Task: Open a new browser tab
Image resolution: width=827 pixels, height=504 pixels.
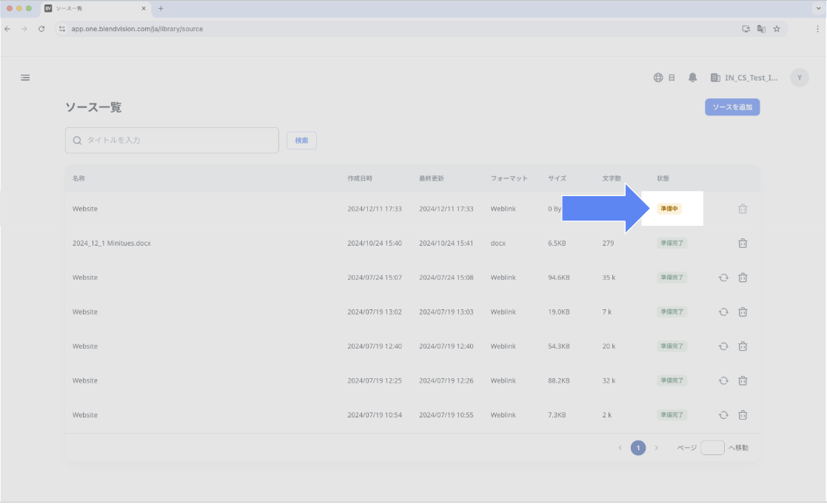Action: (x=161, y=8)
